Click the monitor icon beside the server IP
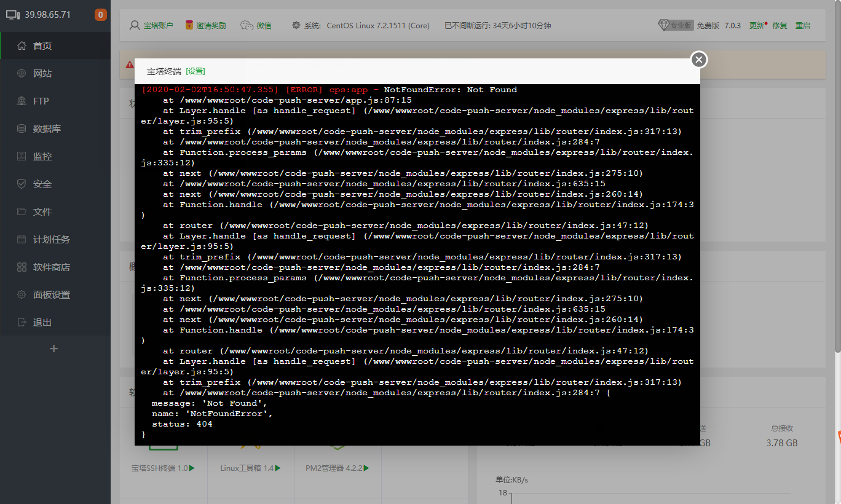The height and width of the screenshot is (504, 841). tap(13, 15)
